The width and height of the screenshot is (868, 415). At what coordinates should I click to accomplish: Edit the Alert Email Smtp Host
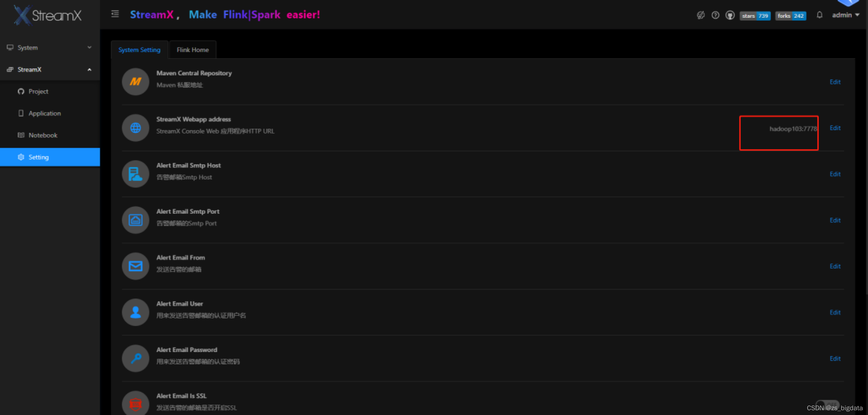(835, 174)
